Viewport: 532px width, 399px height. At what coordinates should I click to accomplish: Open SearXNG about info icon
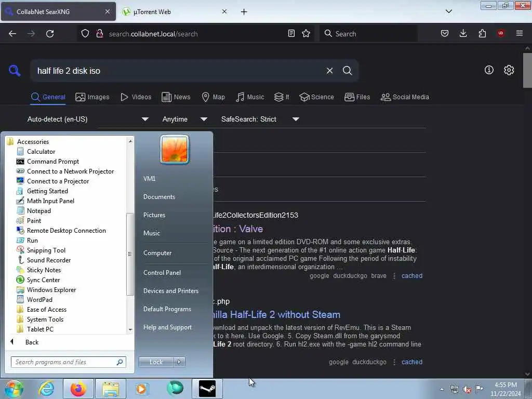point(489,70)
